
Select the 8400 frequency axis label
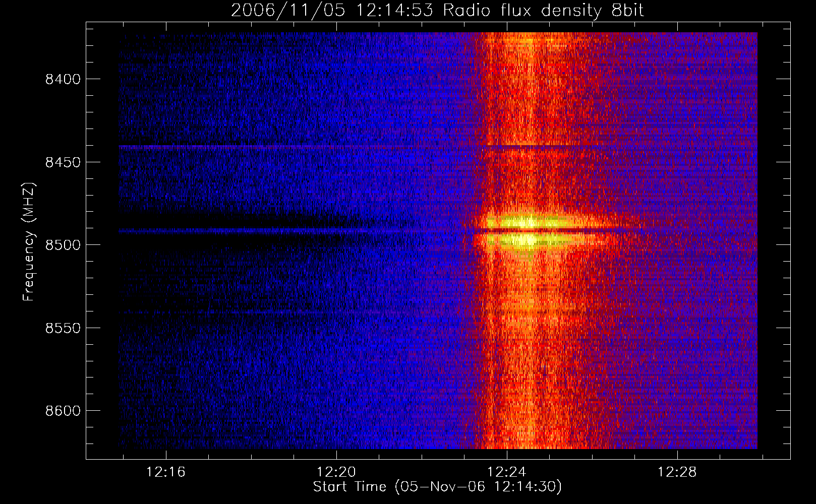coord(63,79)
